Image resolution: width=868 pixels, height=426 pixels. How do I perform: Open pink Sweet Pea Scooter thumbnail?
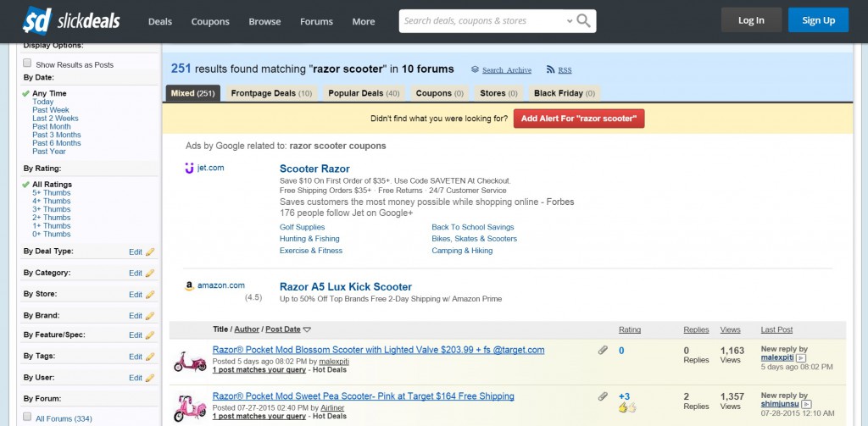click(x=190, y=407)
